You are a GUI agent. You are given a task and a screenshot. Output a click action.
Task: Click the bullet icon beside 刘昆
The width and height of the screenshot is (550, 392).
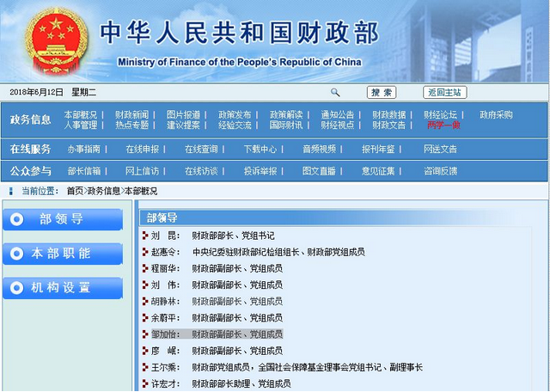click(145, 236)
